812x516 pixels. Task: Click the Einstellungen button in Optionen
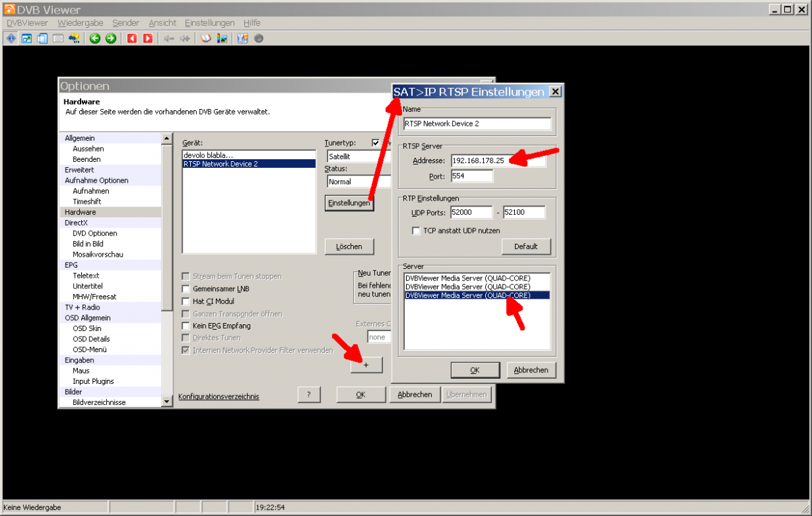pos(349,203)
